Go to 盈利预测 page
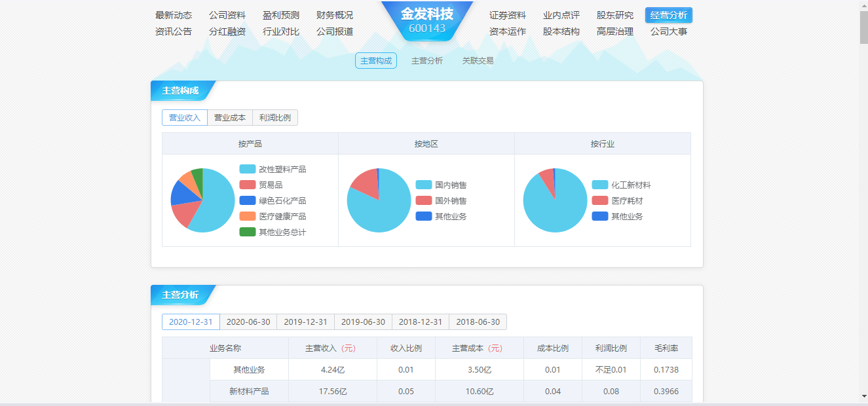Image resolution: width=868 pixels, height=406 pixels. point(281,15)
